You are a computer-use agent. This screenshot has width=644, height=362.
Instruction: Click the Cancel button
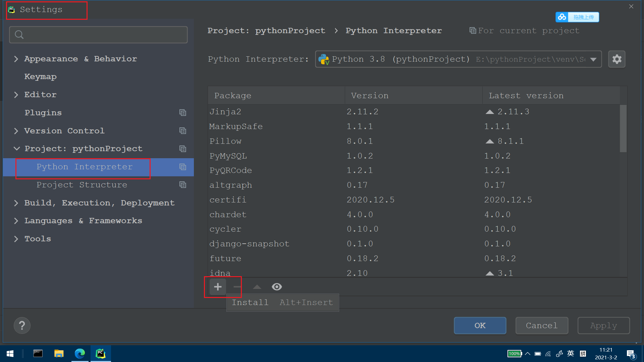click(542, 325)
